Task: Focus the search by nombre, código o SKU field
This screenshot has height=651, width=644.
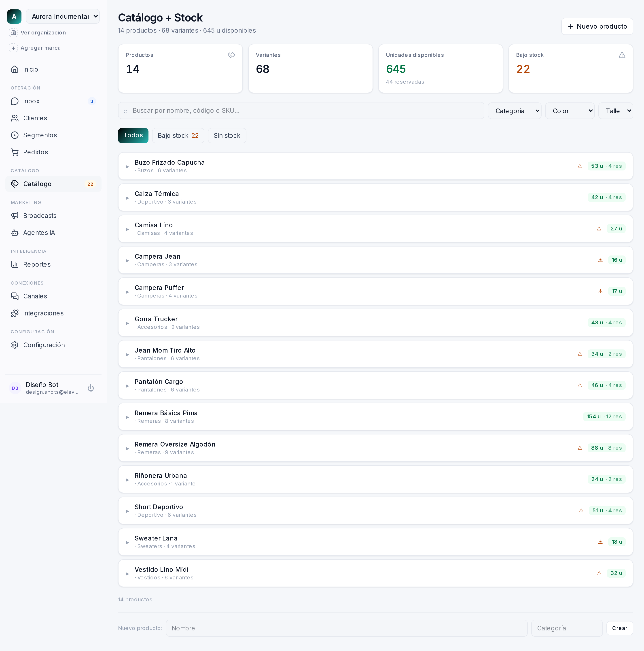Action: point(301,111)
